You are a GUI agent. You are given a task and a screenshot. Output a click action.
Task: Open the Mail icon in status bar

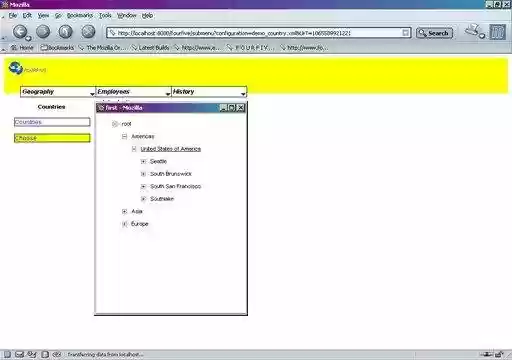pos(19,354)
